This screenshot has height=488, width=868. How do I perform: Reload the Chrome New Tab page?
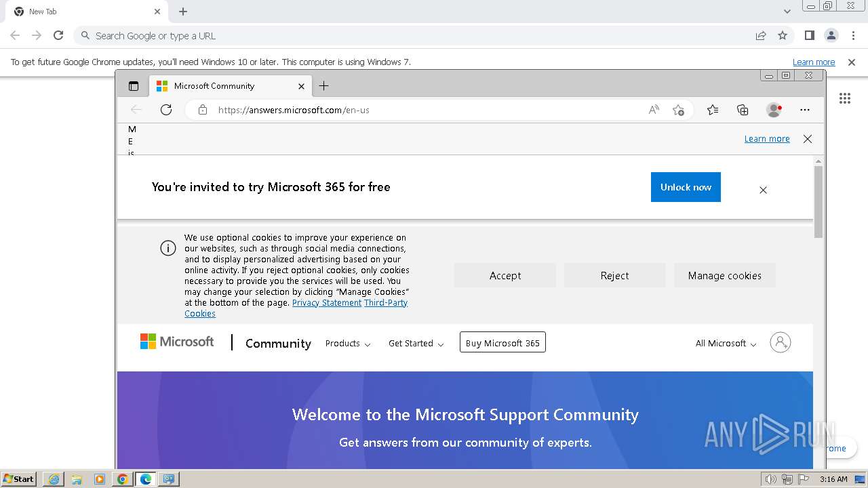point(58,35)
